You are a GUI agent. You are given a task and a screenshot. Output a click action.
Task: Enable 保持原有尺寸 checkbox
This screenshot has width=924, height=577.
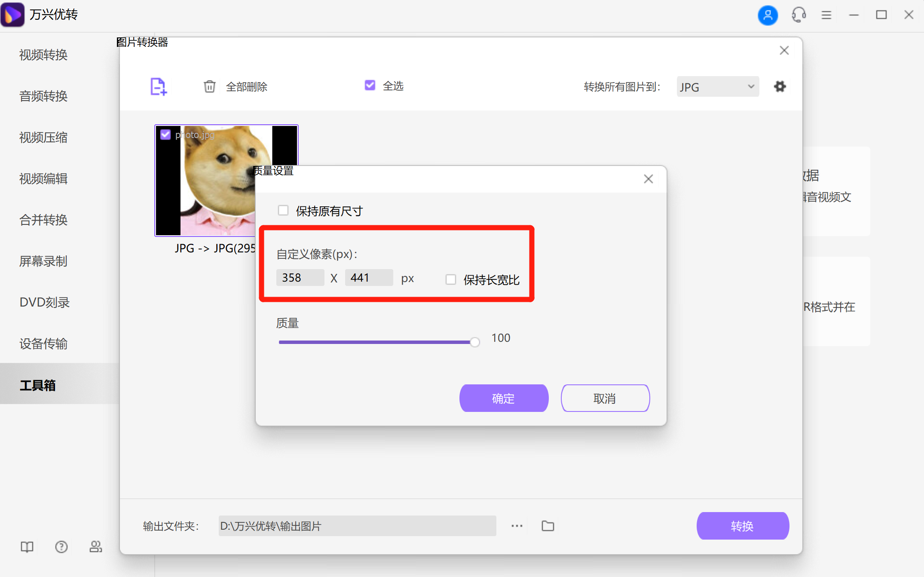point(283,210)
